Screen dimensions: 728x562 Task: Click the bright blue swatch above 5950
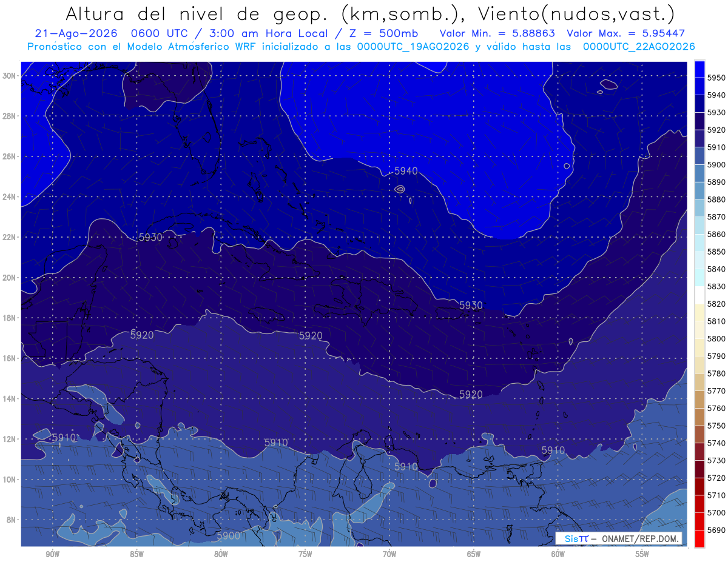(x=699, y=69)
